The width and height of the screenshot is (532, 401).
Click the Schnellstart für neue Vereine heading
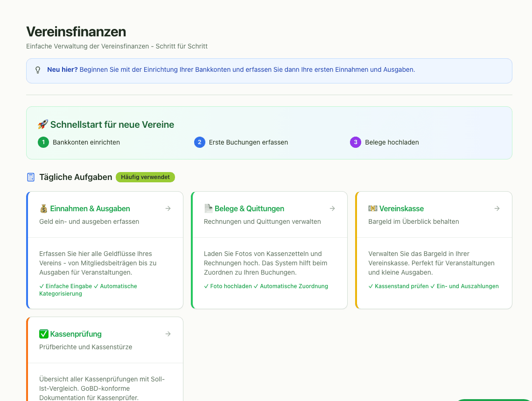point(112,125)
